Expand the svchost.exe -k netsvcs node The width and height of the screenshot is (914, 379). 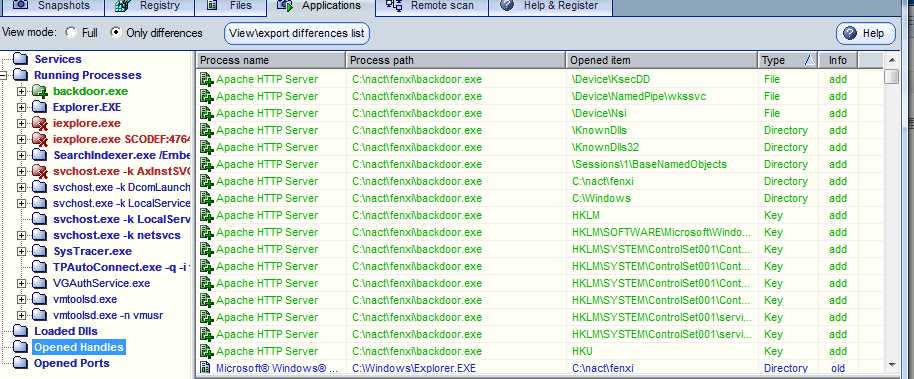pos(22,236)
